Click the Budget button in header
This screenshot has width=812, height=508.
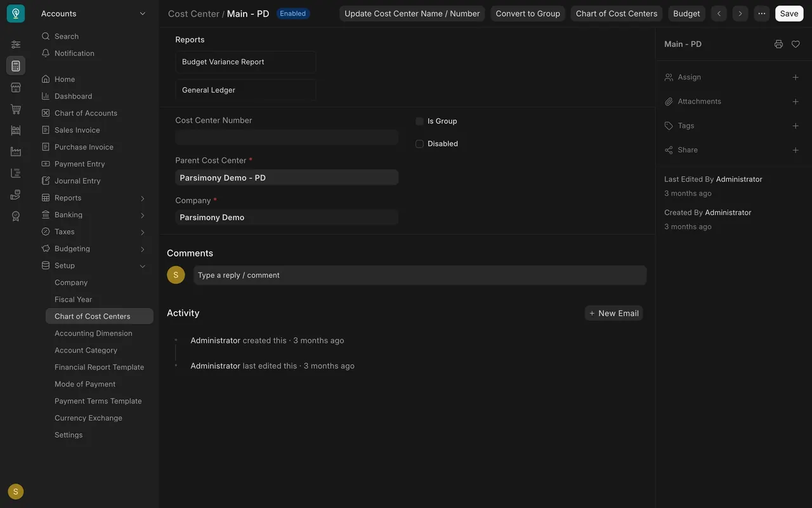[x=686, y=13]
